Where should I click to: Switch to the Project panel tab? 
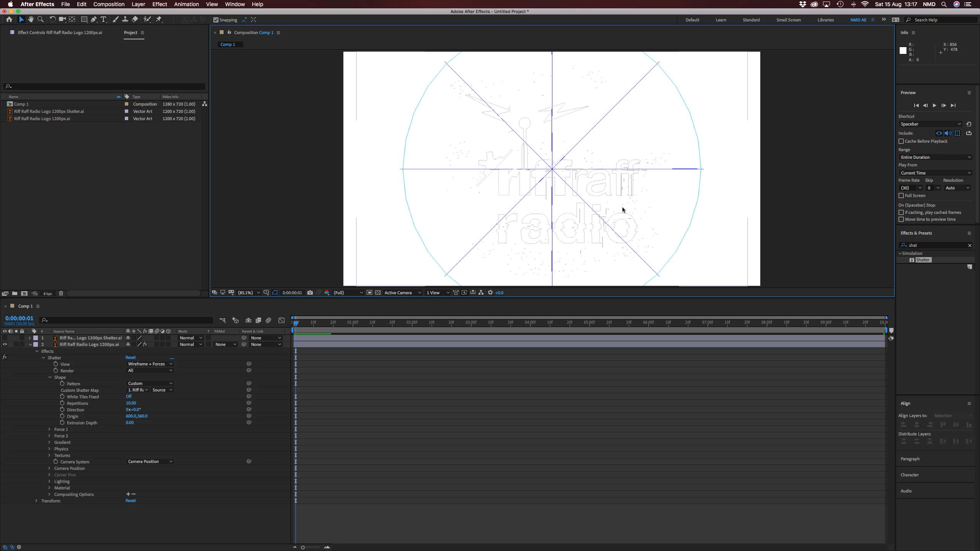point(131,33)
